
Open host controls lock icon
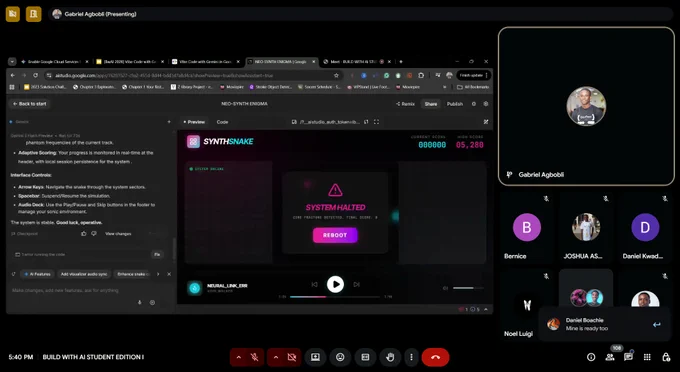click(666, 357)
